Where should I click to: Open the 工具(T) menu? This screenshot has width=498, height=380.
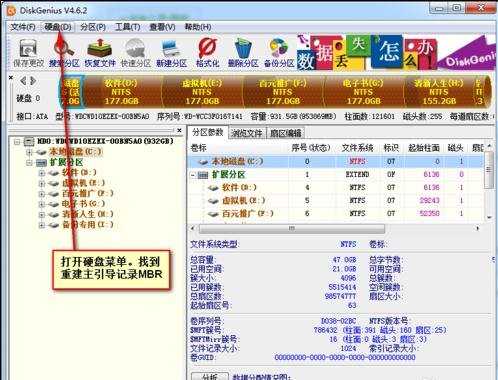tap(127, 27)
